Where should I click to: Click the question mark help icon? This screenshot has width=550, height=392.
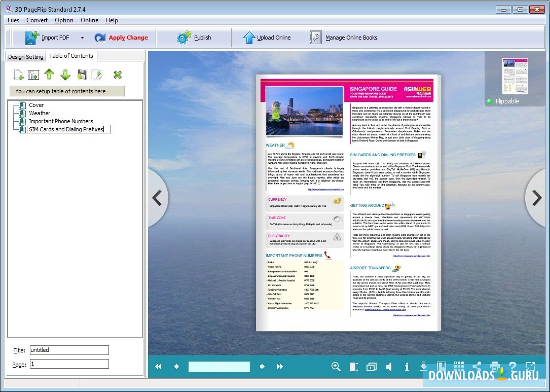tap(512, 367)
